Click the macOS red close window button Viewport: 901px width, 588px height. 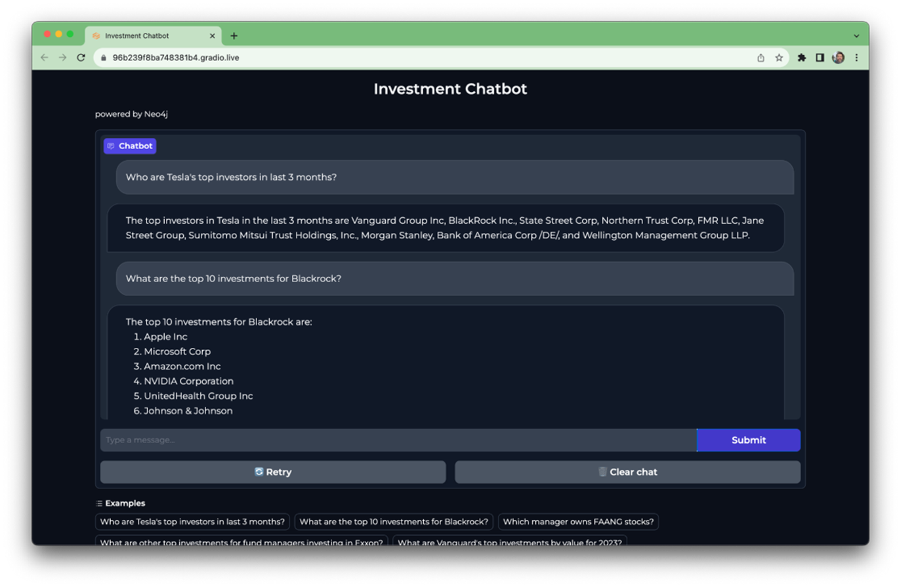point(47,35)
